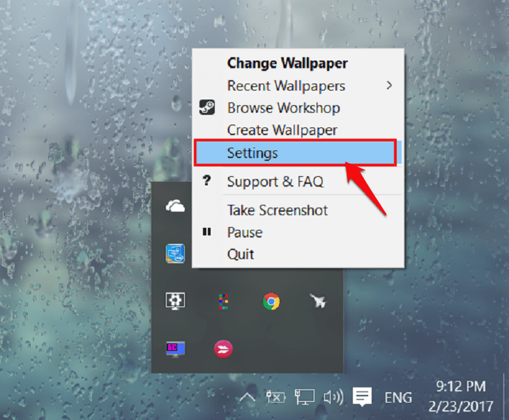Click the purple 60 monitor tray icon
The image size is (509, 420).
(175, 349)
